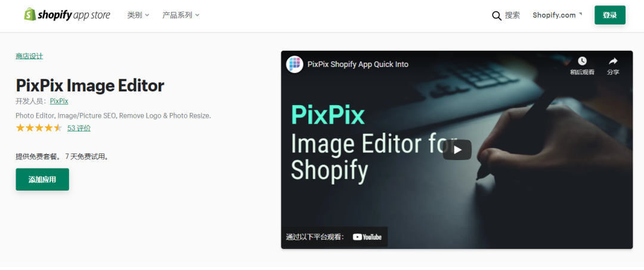Expand the 类别 dropdown menu

point(138,15)
